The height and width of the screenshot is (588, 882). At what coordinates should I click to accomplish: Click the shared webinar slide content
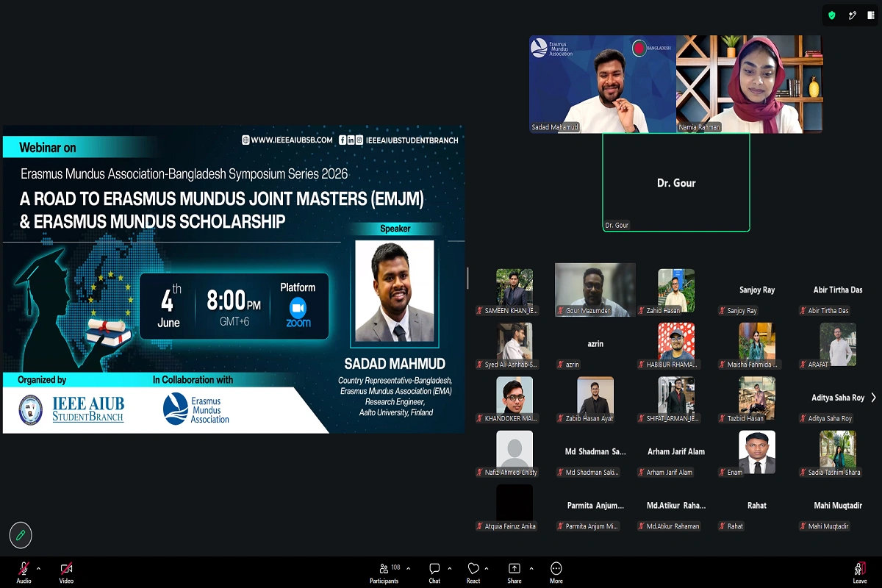coord(234,279)
